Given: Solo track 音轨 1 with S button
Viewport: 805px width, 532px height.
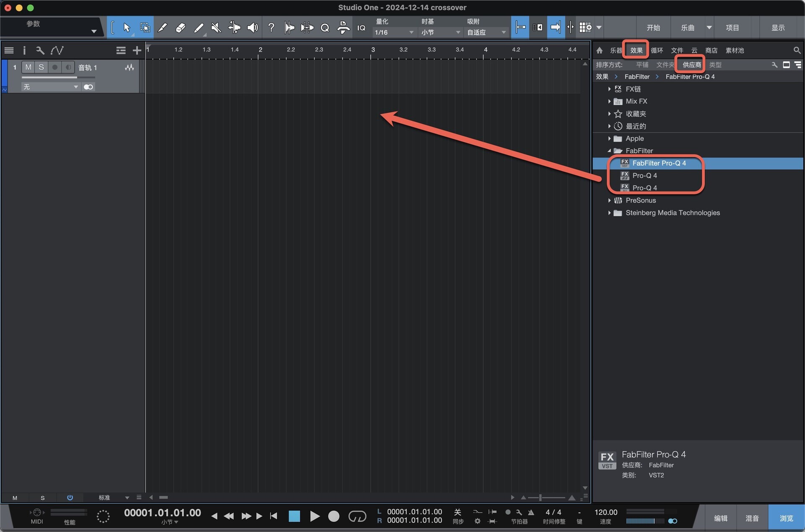Looking at the screenshot, I should coord(41,67).
